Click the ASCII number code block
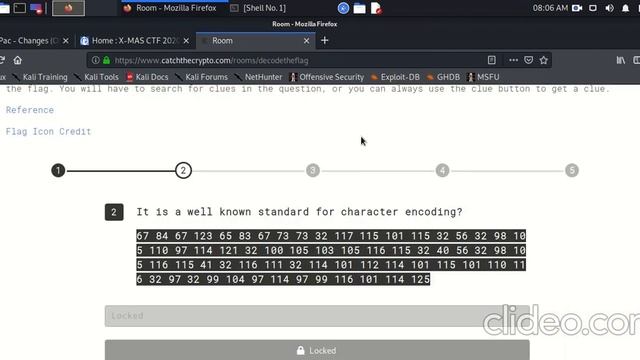The height and width of the screenshot is (360, 640). [x=331, y=258]
